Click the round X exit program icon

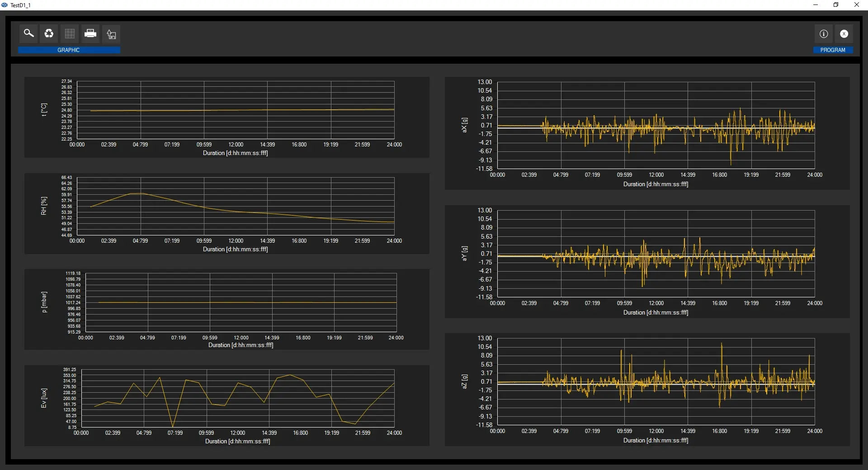(x=844, y=34)
